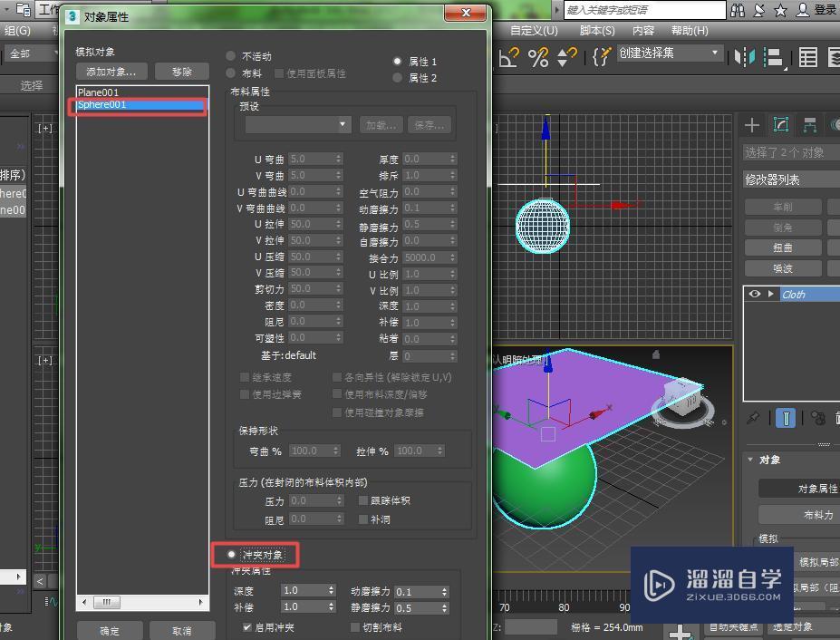Toggle the scene explorer table icon
The height and width of the screenshot is (640, 840).
point(807,57)
